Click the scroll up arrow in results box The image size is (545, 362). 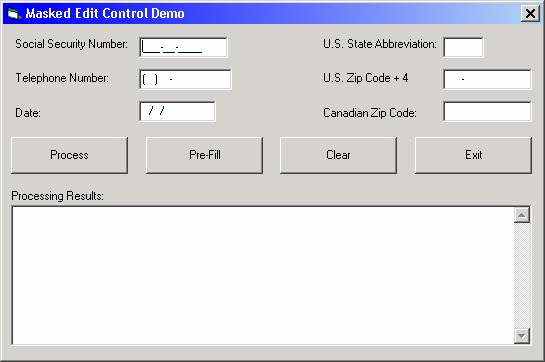pos(522,215)
